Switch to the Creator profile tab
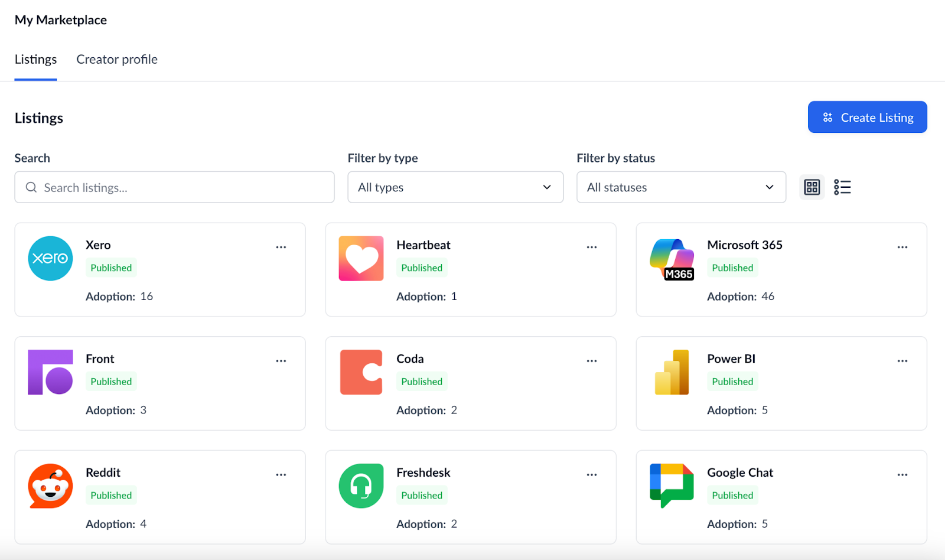 [x=117, y=59]
